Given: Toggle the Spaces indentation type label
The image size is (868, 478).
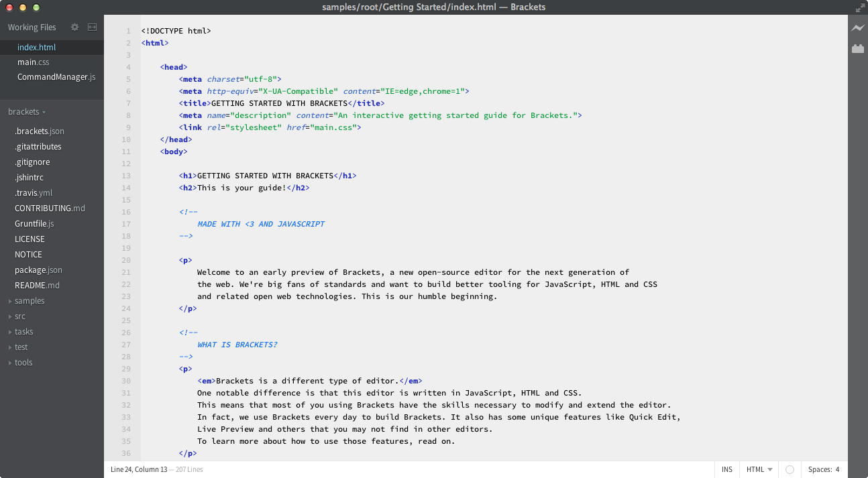Looking at the screenshot, I should pyautogui.click(x=820, y=470).
